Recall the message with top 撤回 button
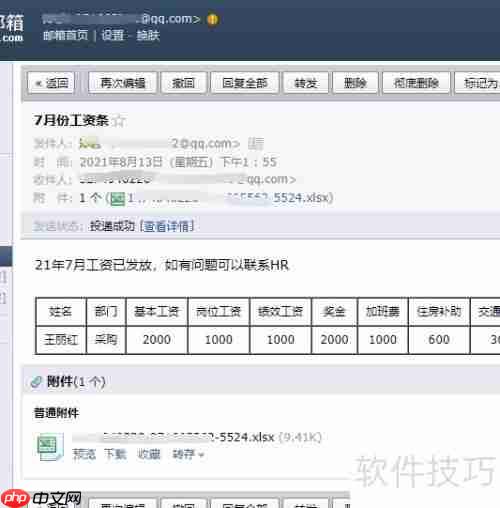 [184, 83]
